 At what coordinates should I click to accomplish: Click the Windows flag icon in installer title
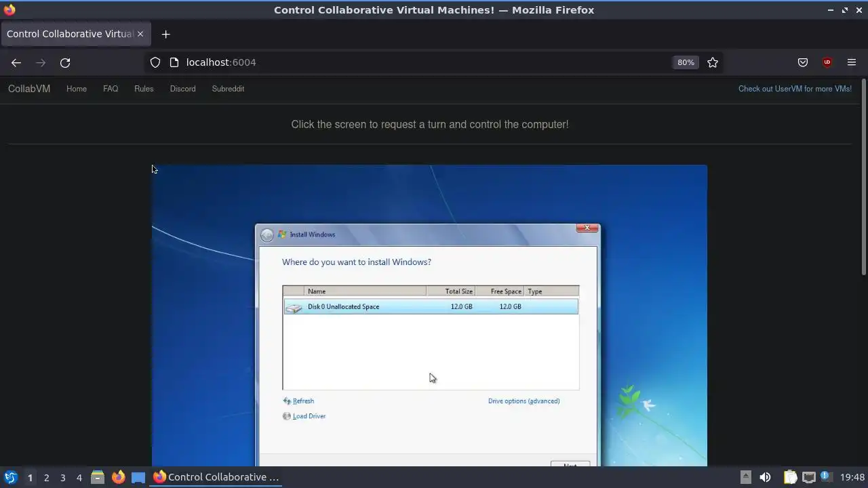[282, 235]
